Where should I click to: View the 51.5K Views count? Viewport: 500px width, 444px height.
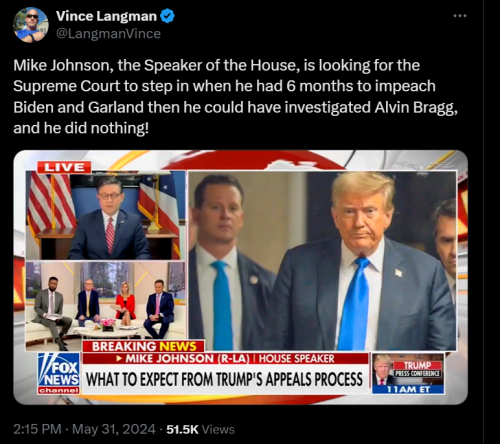200,429
